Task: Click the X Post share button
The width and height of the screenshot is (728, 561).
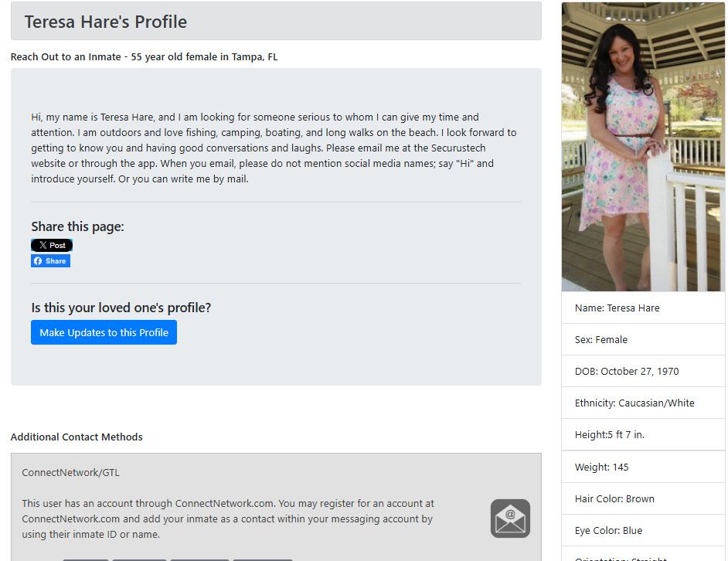Action: [52, 245]
